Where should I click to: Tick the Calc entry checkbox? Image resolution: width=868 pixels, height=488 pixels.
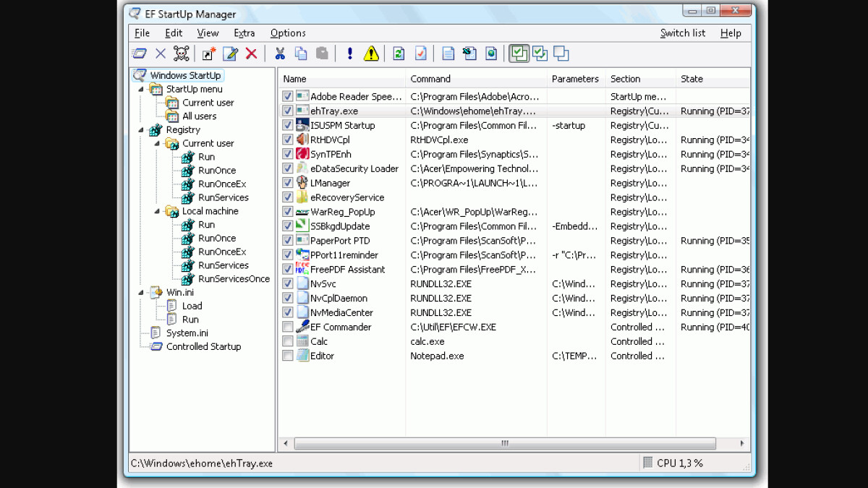pos(288,341)
